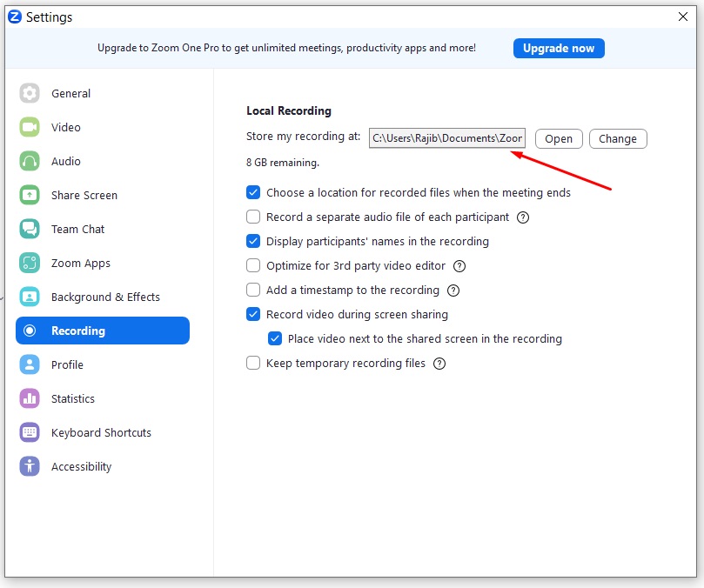The height and width of the screenshot is (588, 704).
Task: Click the Upgrade now button
Action: [x=558, y=48]
